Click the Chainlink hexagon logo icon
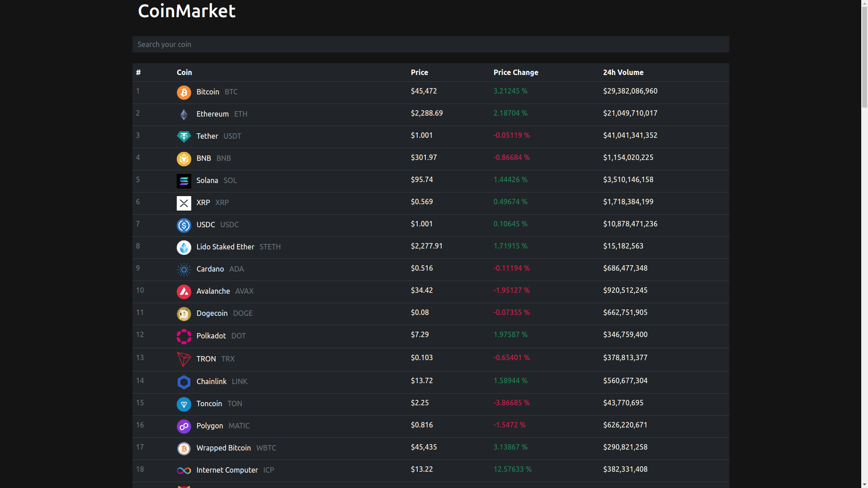 click(184, 382)
